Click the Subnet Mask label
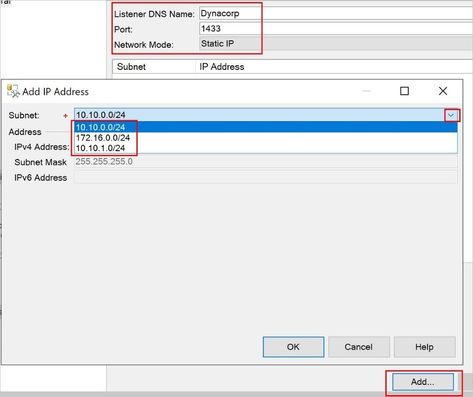The width and height of the screenshot is (473, 397). pyautogui.click(x=40, y=162)
